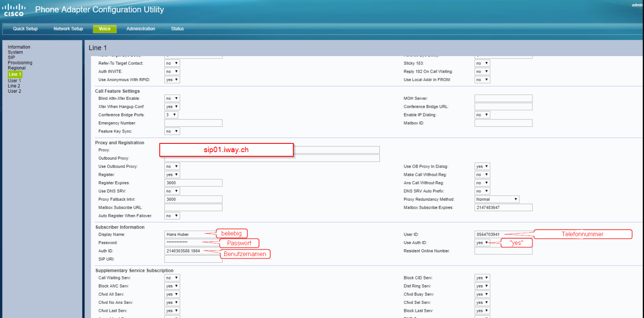Open User 1 in the sidebar

15,81
